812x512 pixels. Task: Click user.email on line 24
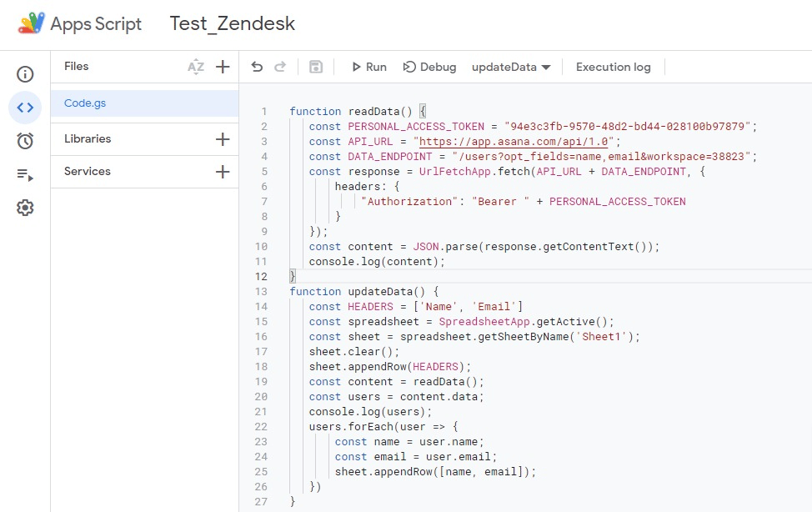[x=458, y=457]
